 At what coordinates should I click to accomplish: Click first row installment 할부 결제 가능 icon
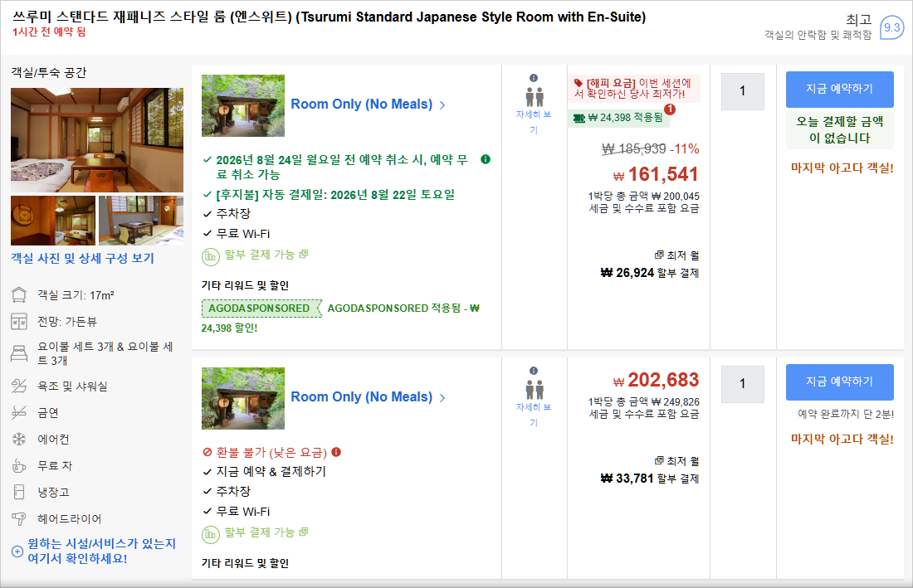tap(210, 256)
